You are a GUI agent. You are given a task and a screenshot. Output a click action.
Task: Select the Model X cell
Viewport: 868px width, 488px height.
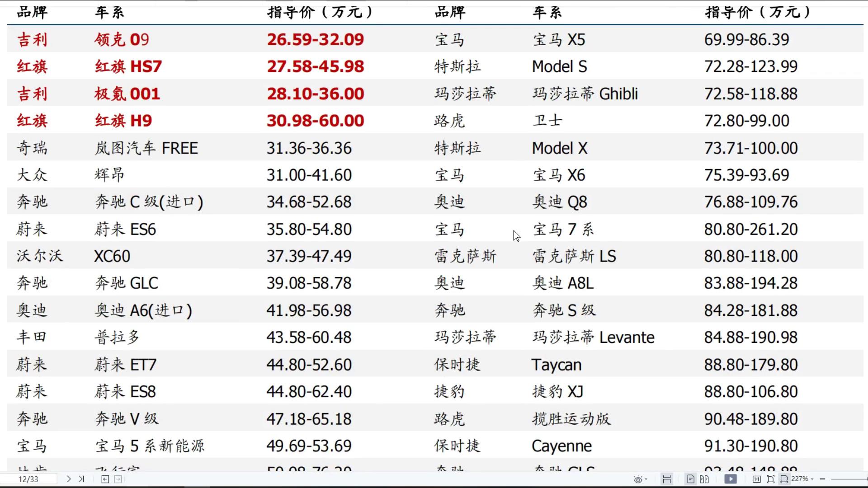(560, 148)
